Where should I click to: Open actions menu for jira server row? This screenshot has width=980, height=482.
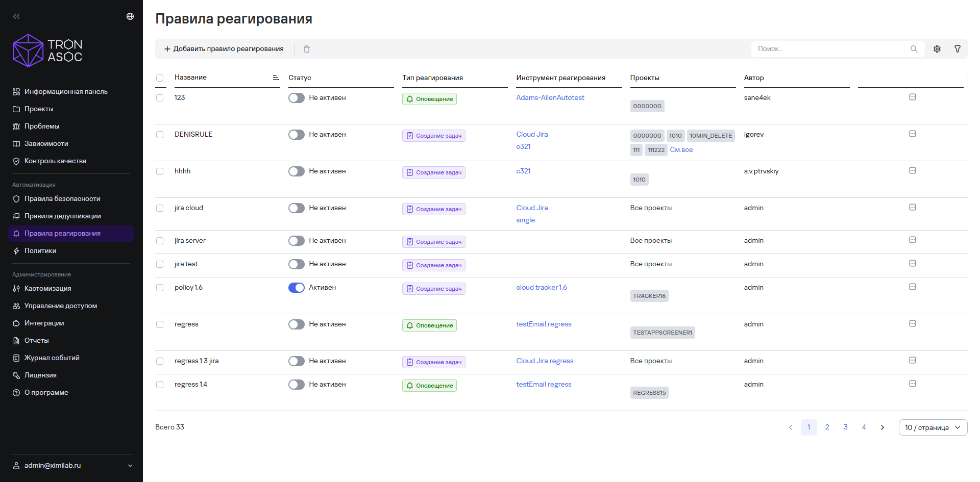click(x=913, y=240)
